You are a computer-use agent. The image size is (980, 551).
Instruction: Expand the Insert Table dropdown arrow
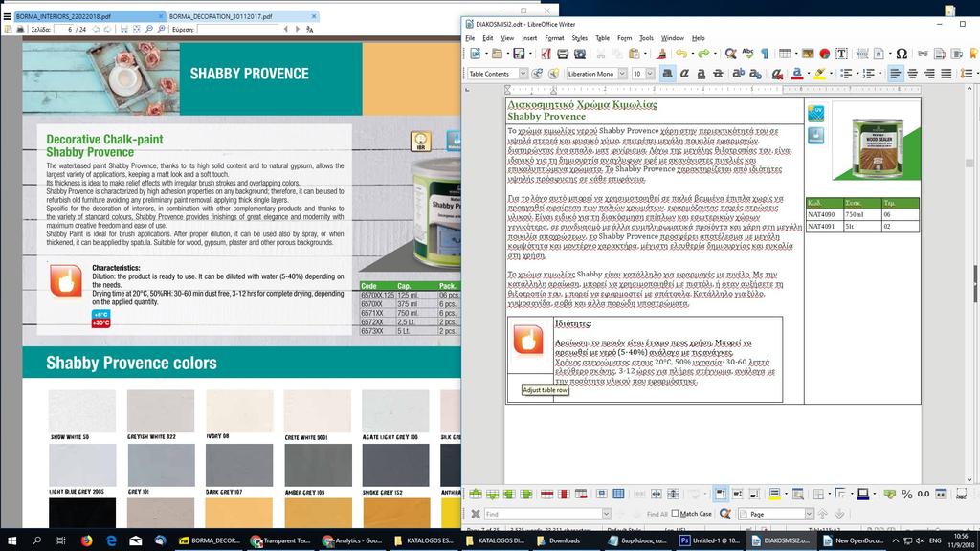[x=795, y=55]
